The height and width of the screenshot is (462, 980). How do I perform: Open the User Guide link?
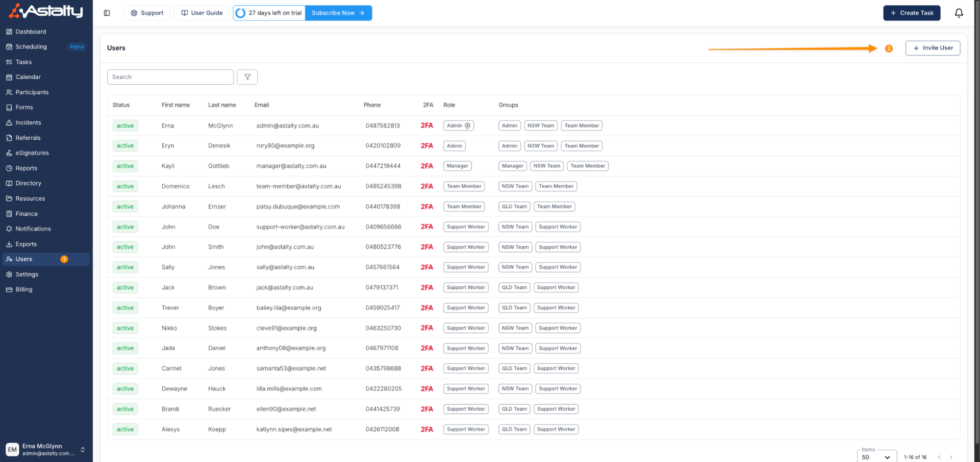202,13
